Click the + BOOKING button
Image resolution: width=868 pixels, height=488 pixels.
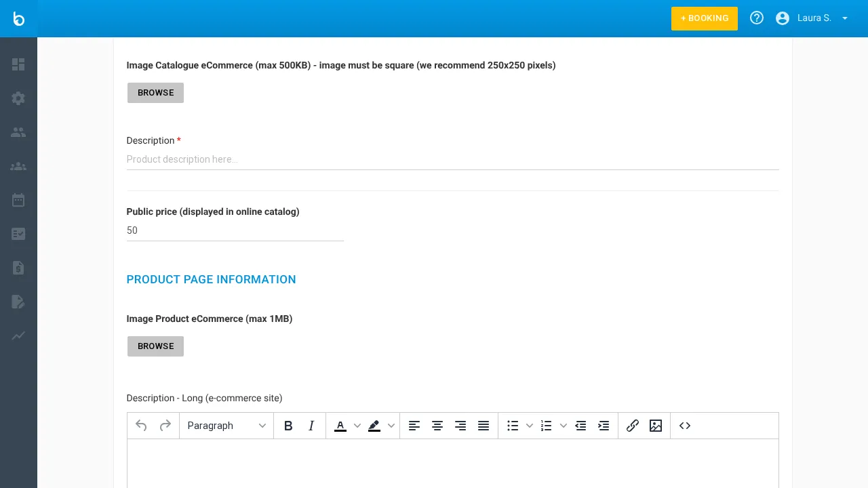705,18
